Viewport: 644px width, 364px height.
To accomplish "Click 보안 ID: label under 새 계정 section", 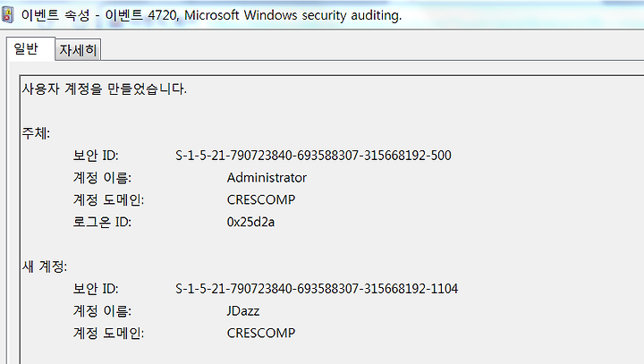I will pyautogui.click(x=96, y=288).
